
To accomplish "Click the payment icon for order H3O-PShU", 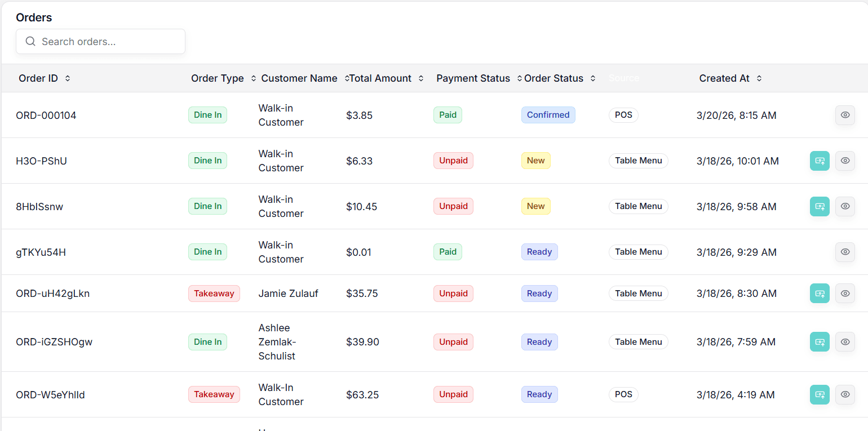I will [820, 161].
